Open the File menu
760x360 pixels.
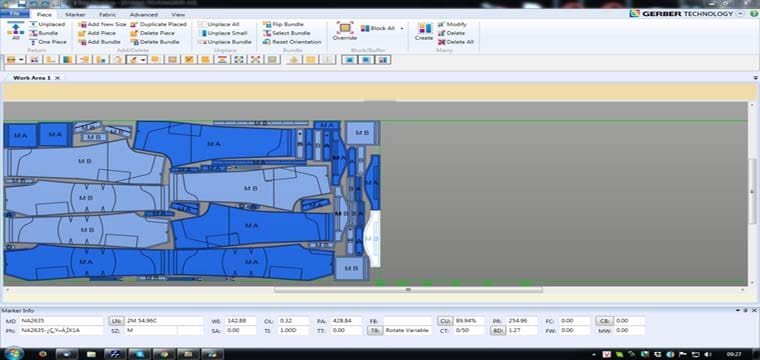[14, 15]
